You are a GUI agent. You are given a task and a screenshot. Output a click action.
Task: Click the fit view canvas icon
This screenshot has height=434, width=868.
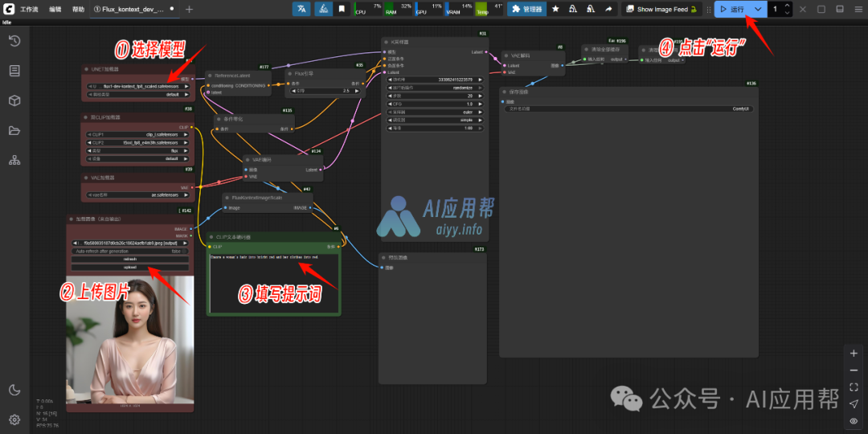point(854,387)
